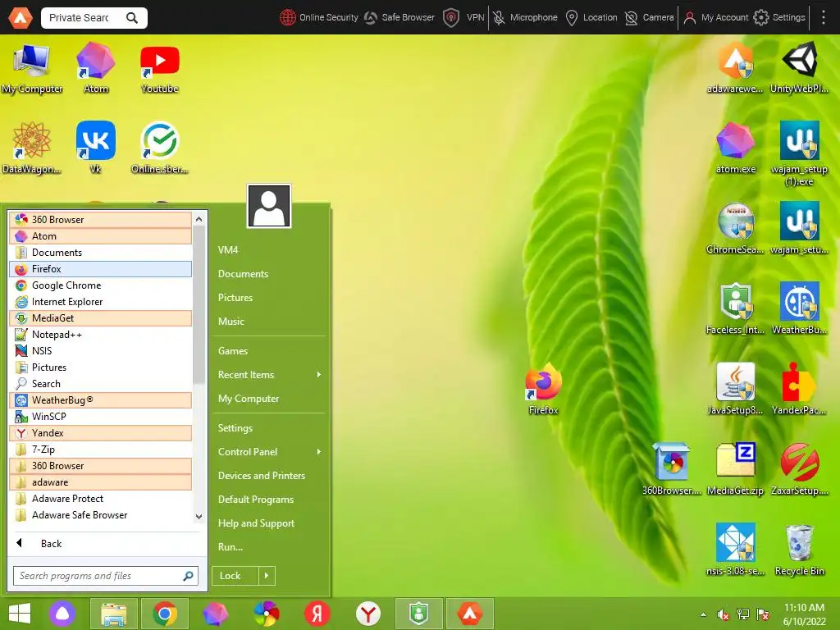Open the red Yandex Я taskbar icon

click(317, 614)
